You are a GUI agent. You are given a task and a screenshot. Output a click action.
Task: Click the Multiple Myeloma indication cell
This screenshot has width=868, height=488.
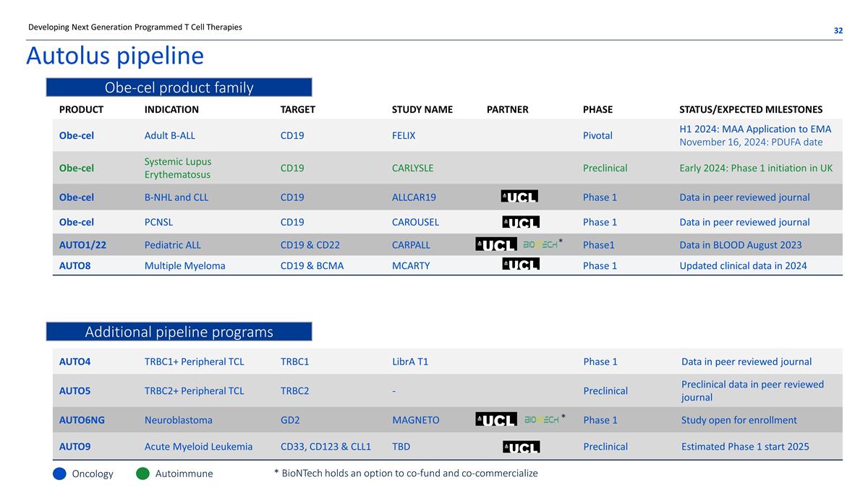pos(185,265)
